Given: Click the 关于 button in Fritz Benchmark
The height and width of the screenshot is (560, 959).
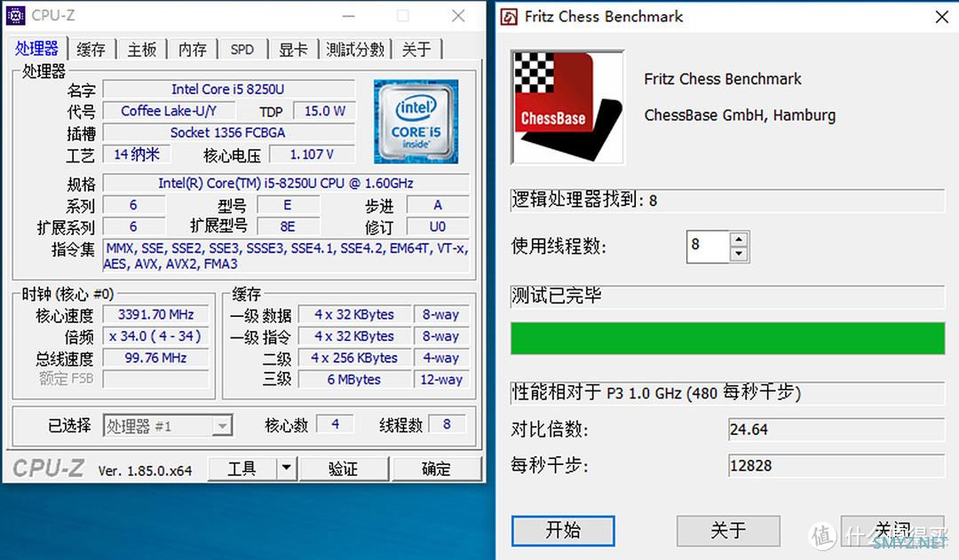Looking at the screenshot, I should pyautogui.click(x=728, y=531).
